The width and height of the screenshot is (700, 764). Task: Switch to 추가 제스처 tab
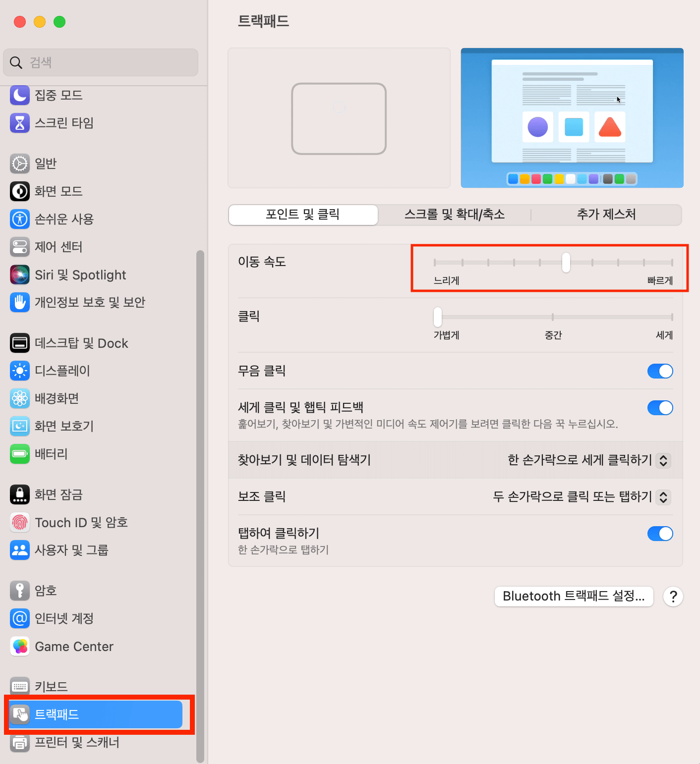tap(606, 215)
